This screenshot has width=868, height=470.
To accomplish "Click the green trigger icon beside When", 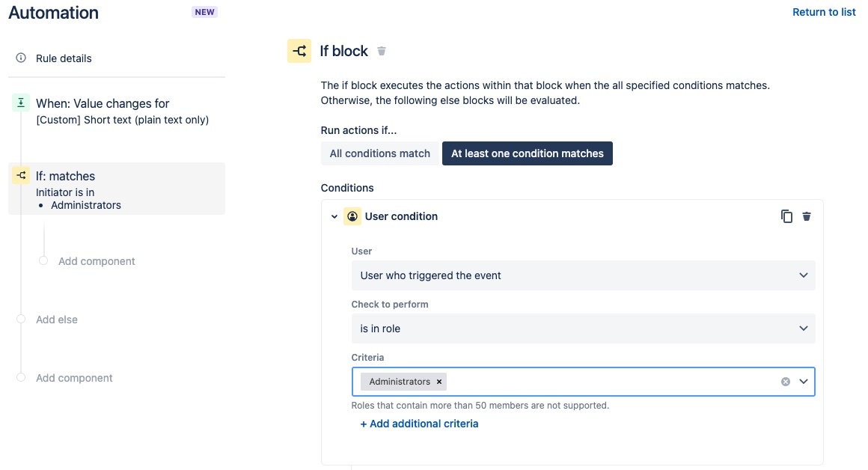I will [21, 103].
